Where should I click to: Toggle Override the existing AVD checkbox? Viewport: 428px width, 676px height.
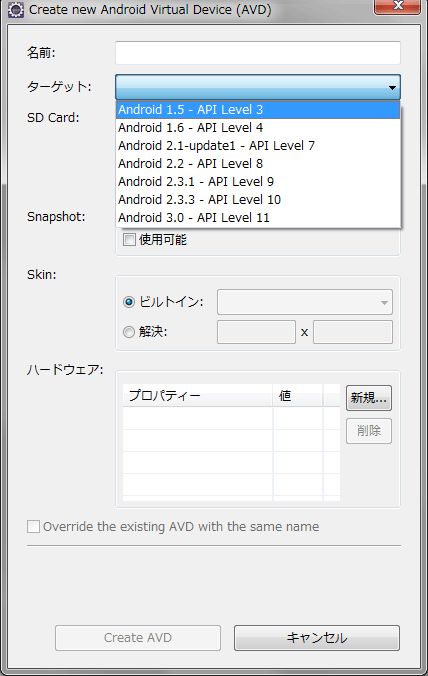tap(34, 526)
